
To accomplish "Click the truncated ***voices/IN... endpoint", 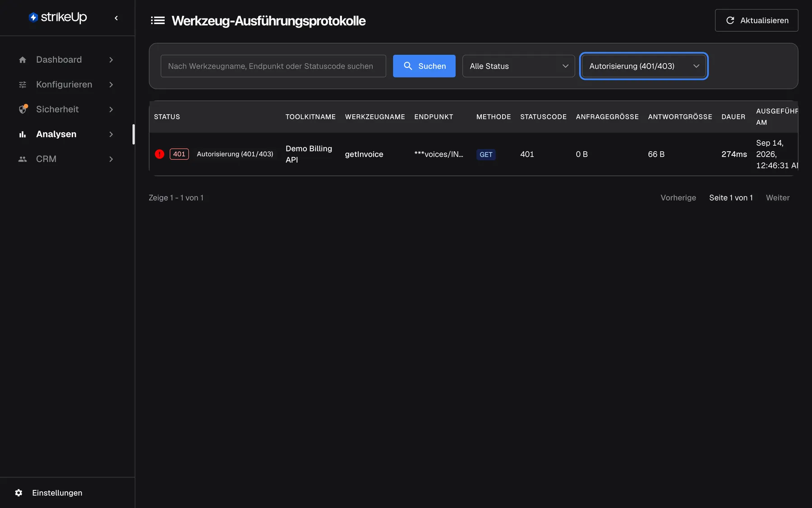I will [x=438, y=154].
